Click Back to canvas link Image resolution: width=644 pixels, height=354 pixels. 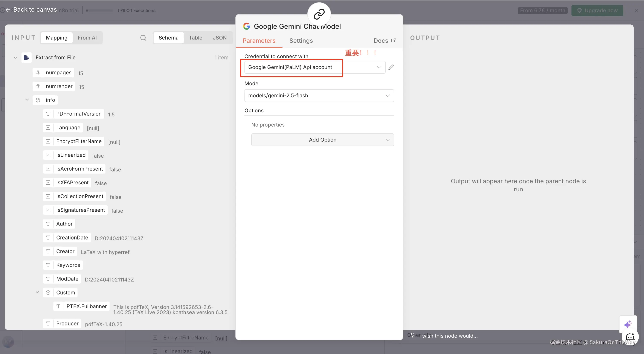pyautogui.click(x=31, y=9)
